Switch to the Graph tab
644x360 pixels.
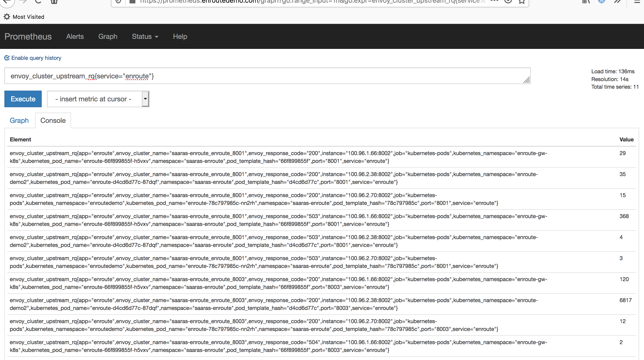point(19,120)
